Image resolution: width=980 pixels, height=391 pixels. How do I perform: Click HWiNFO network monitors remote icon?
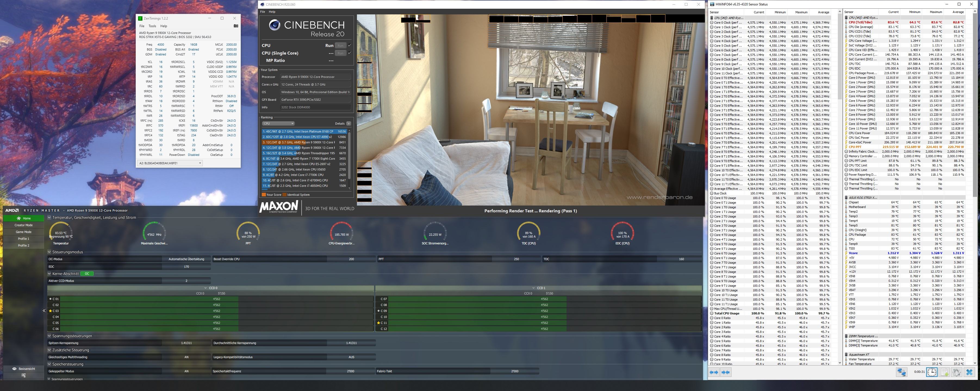pyautogui.click(x=901, y=372)
